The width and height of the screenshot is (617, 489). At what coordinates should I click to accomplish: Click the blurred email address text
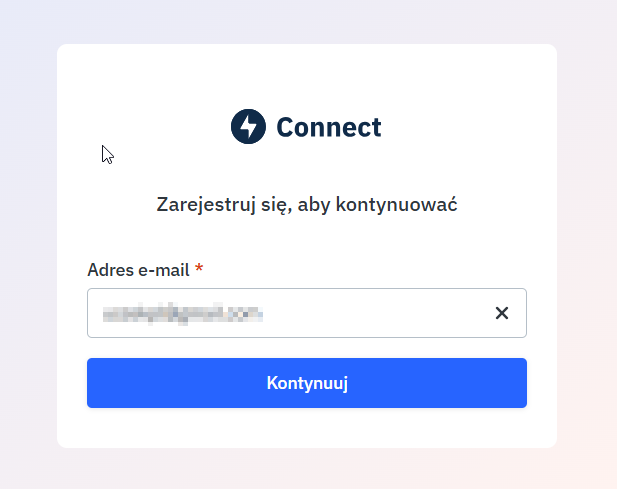click(182, 313)
